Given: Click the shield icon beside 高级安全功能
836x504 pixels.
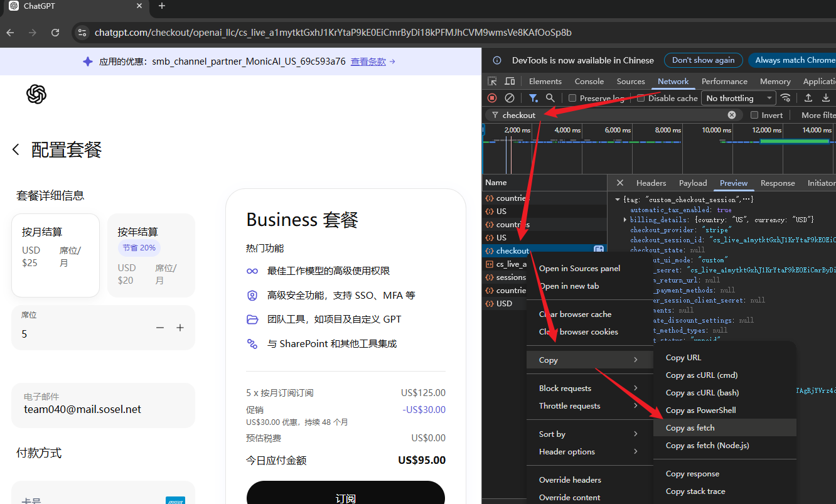Looking at the screenshot, I should 252,295.
